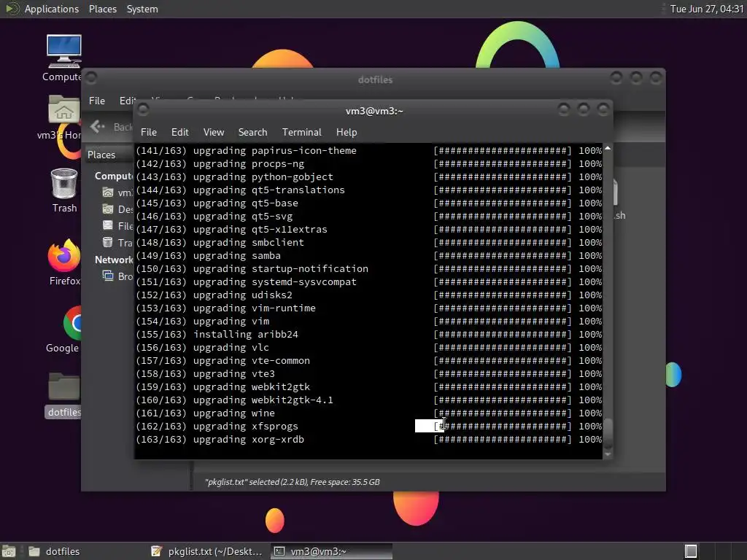Open vm3's Home folder desktop icon
Screen dimensions: 747x560
coord(64,110)
